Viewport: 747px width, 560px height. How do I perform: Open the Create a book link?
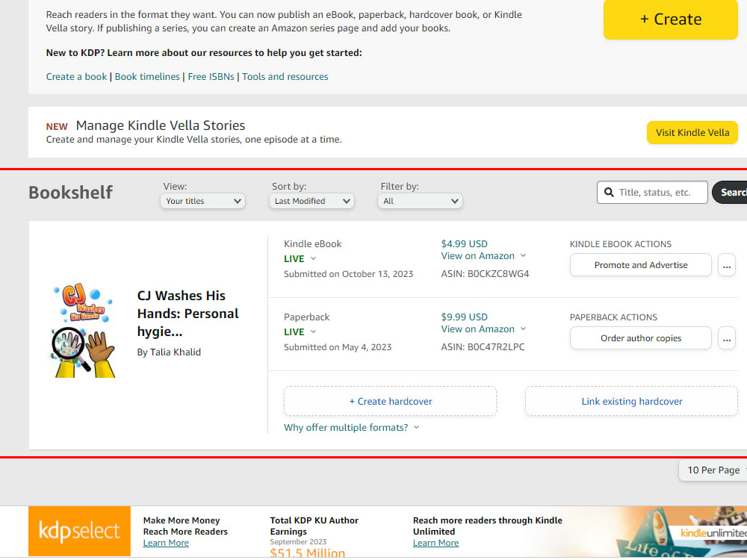tap(76, 77)
